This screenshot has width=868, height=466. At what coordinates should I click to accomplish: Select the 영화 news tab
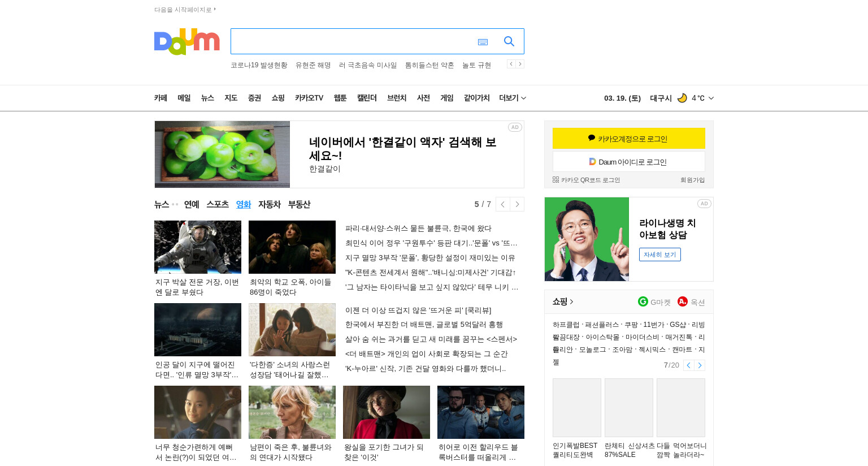pos(244,204)
